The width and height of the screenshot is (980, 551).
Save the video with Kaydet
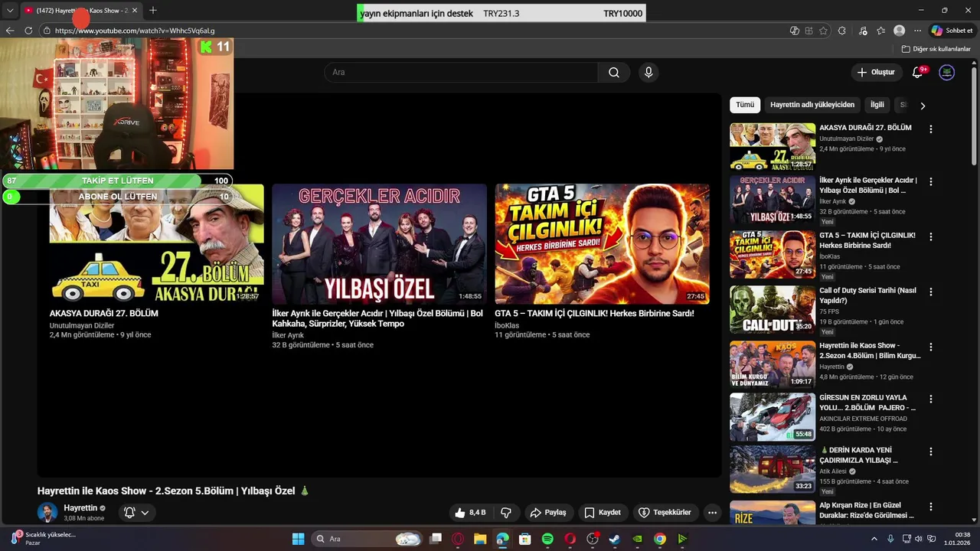[x=603, y=513]
